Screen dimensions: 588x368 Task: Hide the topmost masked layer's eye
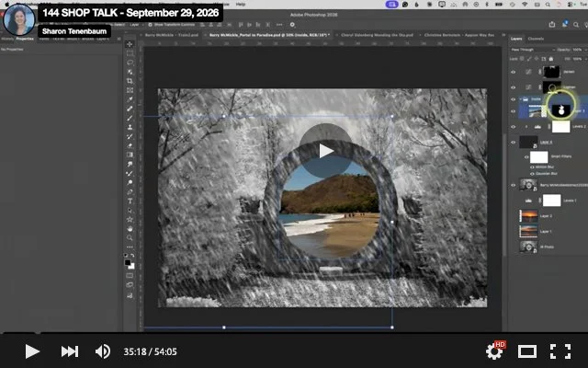click(x=514, y=72)
